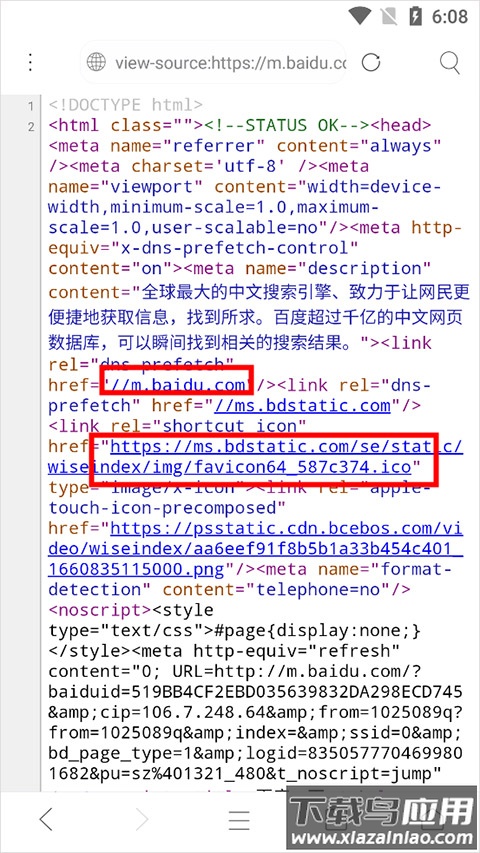Tap the globe icon in address bar
The height and width of the screenshot is (853, 480).
pos(96,63)
